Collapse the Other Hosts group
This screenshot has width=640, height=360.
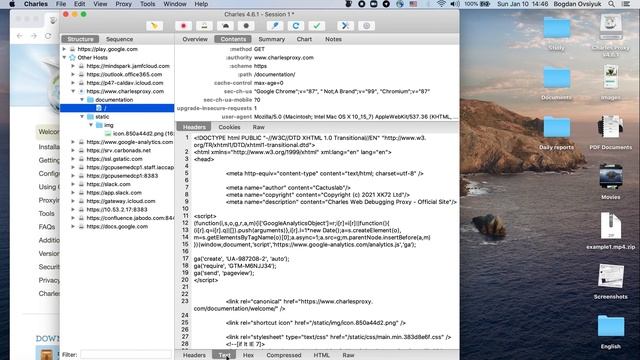coord(64,58)
